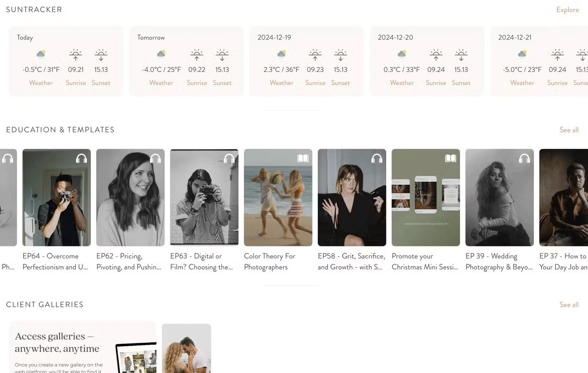Image resolution: width=588 pixels, height=373 pixels.
Task: Click See all for Education & Templates
Action: pos(568,130)
